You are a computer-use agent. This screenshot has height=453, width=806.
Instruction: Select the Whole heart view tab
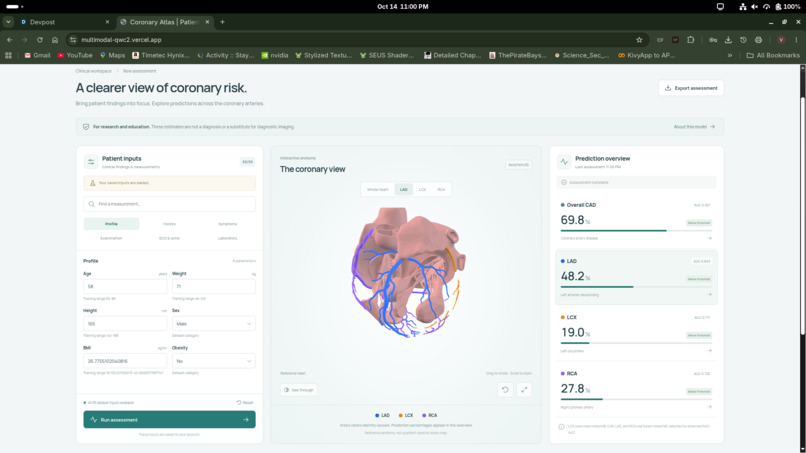[378, 189]
